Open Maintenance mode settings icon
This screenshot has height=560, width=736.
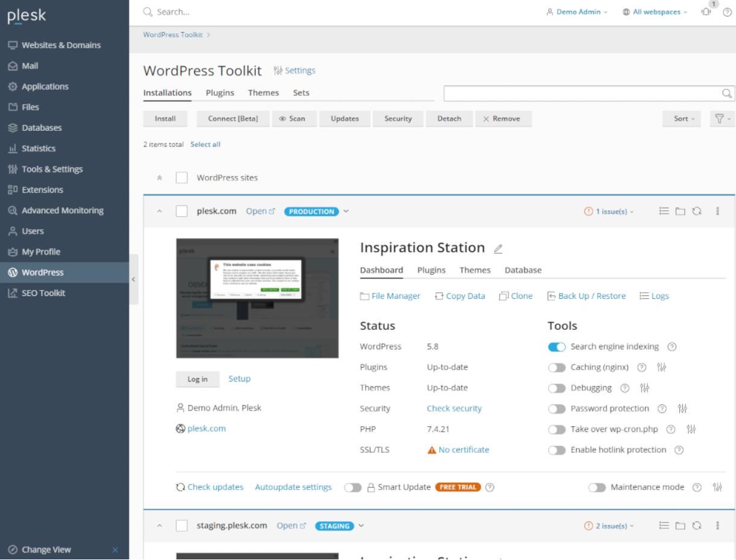tap(717, 487)
